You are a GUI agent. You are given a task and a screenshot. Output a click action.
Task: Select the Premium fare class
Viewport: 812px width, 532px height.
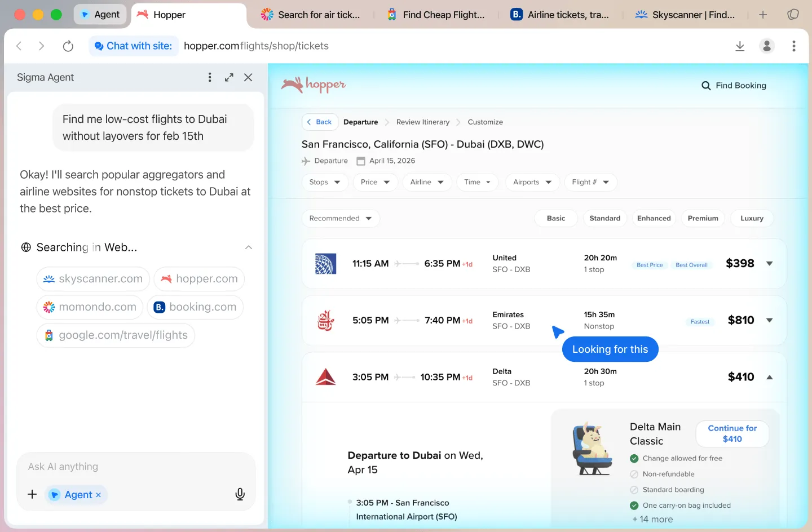point(703,218)
